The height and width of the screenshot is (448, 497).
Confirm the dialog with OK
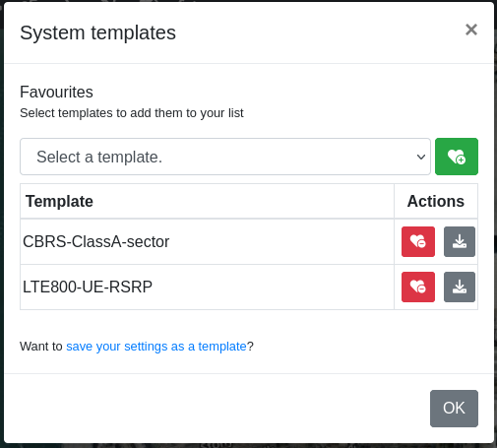tap(454, 409)
